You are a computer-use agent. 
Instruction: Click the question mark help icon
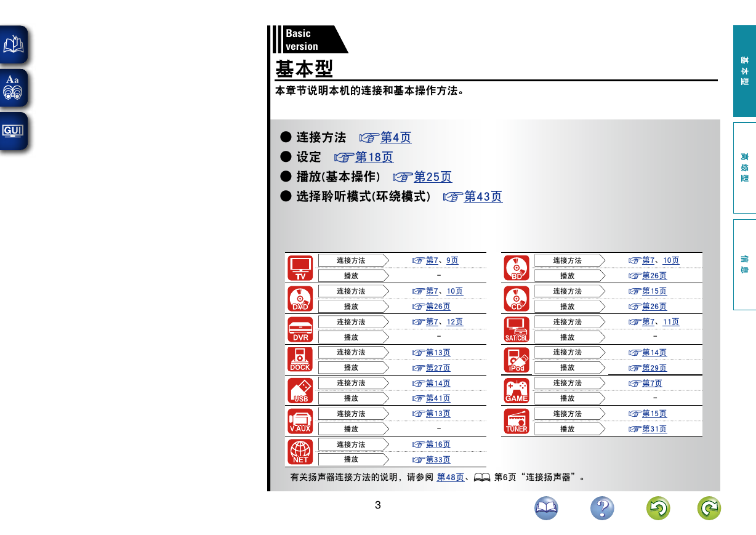tap(602, 508)
